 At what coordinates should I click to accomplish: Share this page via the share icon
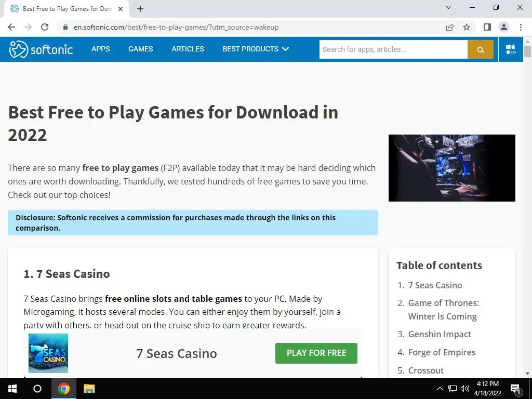[450, 27]
